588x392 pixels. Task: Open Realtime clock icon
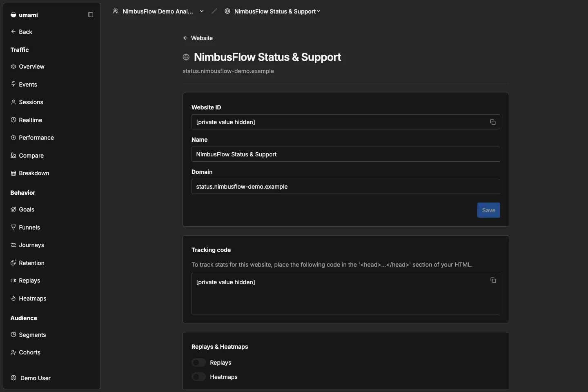coord(13,120)
